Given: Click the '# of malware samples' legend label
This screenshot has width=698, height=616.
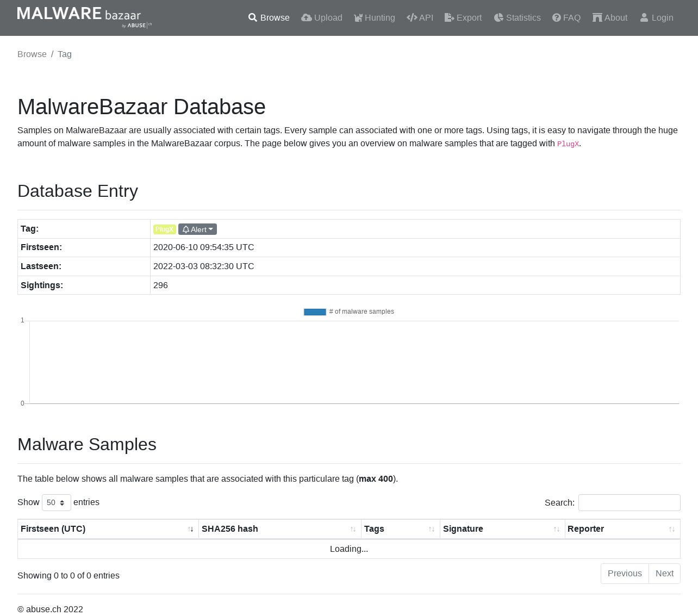Looking at the screenshot, I should click(x=362, y=312).
